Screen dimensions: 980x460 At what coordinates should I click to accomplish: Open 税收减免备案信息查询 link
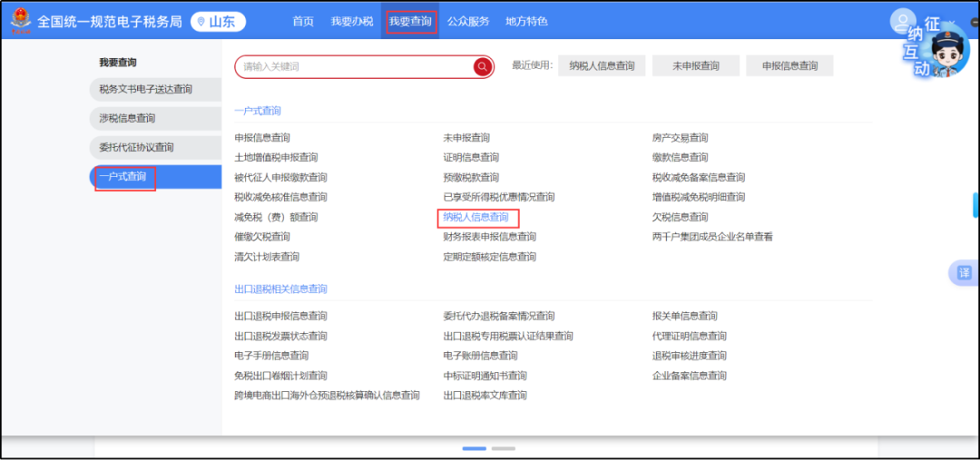[x=698, y=178]
